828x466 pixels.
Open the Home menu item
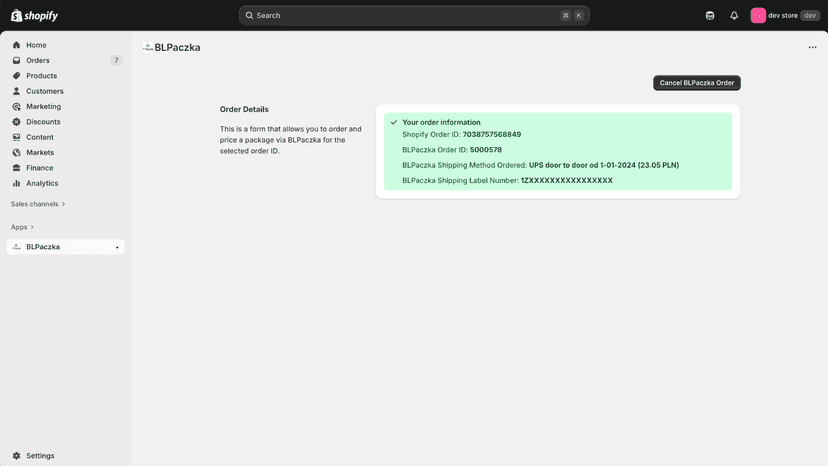[x=66, y=45]
